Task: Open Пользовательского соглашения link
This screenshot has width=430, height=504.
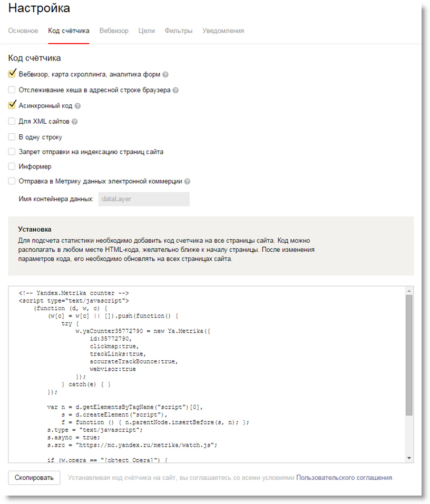Action: coord(344,478)
